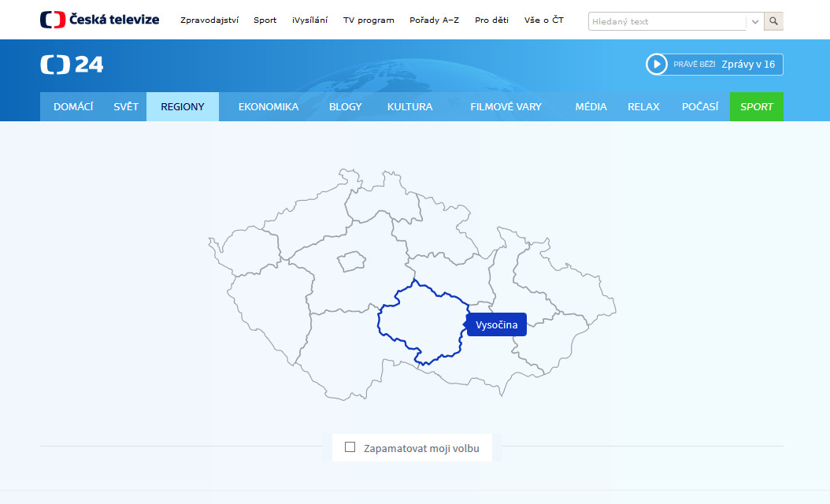This screenshot has width=830, height=504.
Task: Open the SVĚT section
Action: [x=125, y=106]
